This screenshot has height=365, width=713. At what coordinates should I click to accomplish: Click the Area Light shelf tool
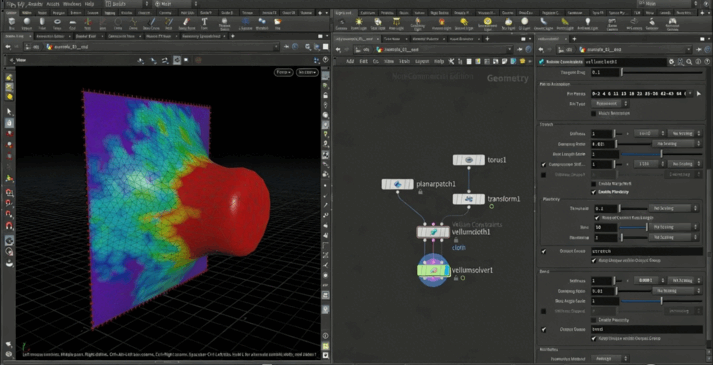pos(397,23)
